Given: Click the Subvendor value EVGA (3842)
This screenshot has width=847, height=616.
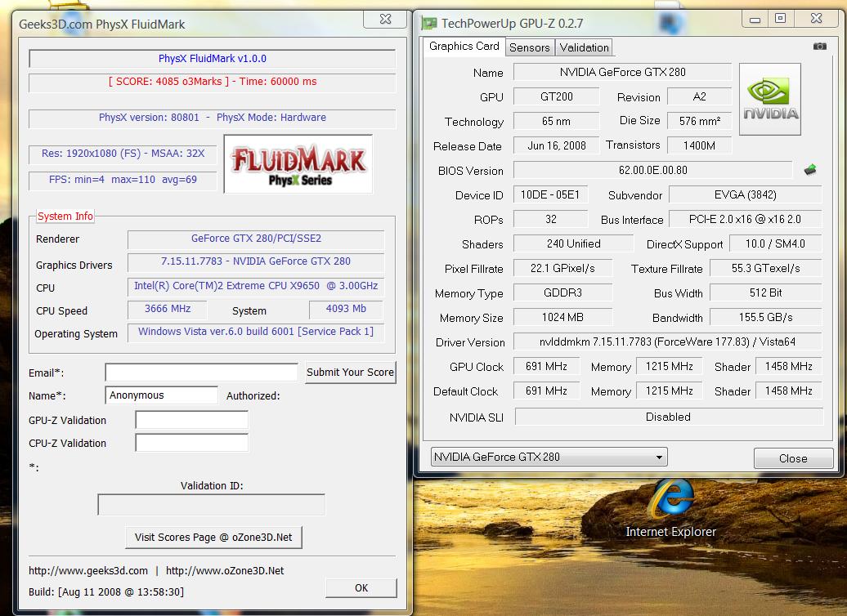Looking at the screenshot, I should 746,195.
